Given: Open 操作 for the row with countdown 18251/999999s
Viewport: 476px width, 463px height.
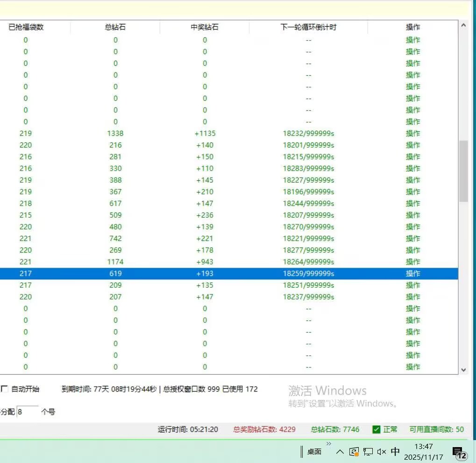Looking at the screenshot, I should (413, 285).
